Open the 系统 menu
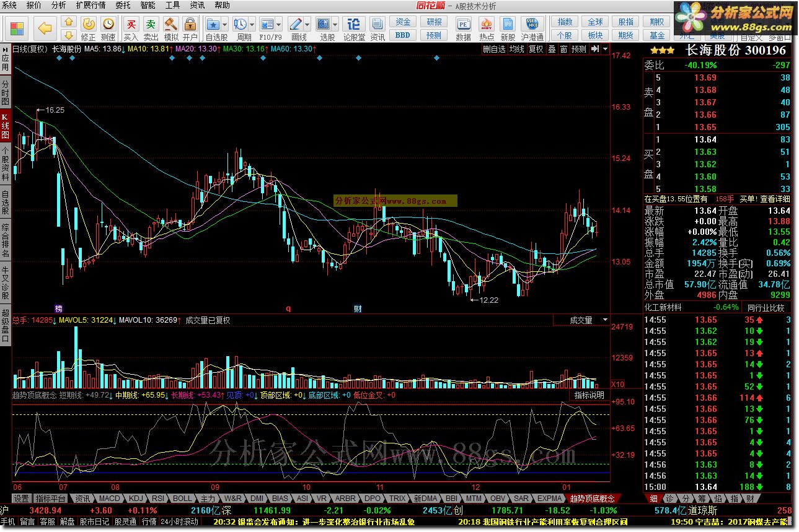Image resolution: width=799 pixels, height=532 pixels. [9, 5]
